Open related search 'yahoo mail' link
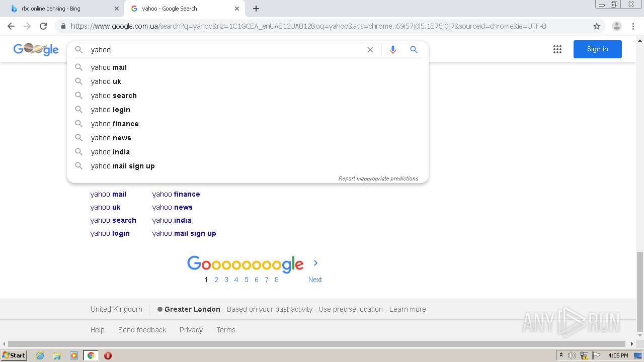Screen dimensions: 644x362 point(108,194)
